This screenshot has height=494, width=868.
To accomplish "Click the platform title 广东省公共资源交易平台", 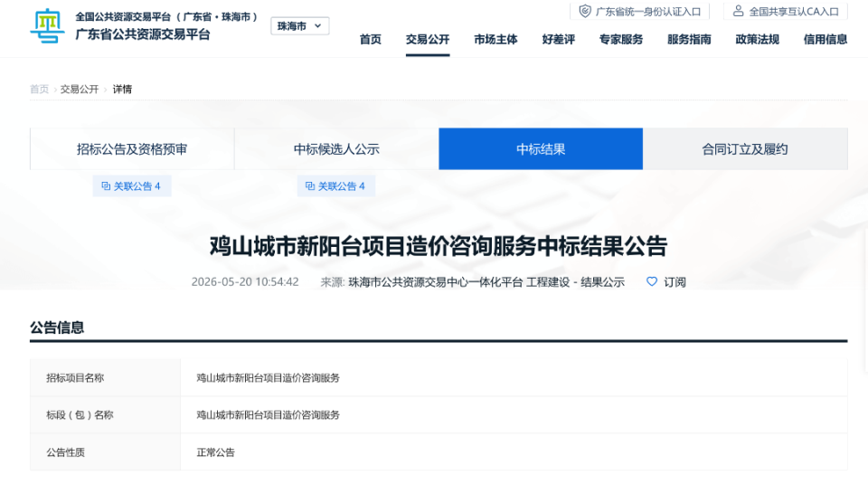I will click(x=143, y=34).
